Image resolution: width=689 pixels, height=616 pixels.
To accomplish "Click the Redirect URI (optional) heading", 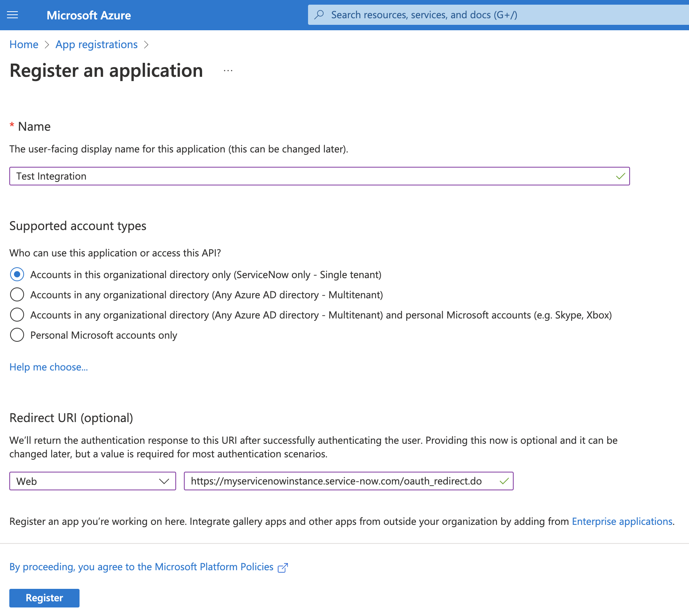I will coord(71,418).
